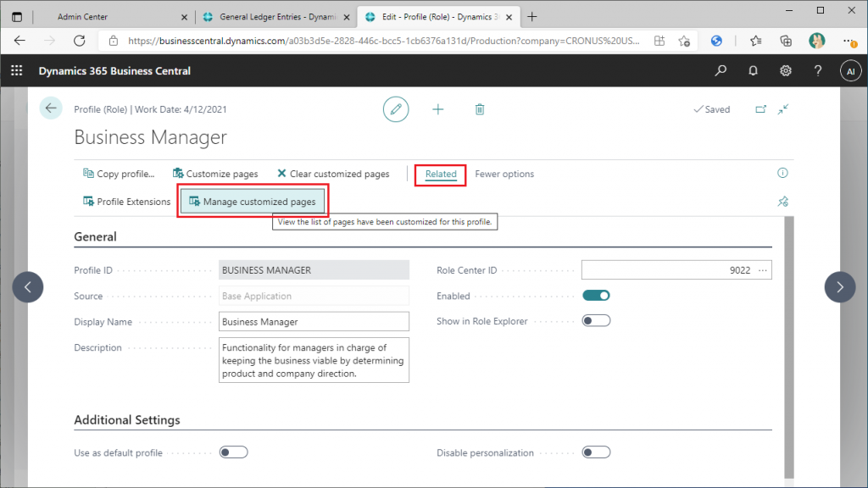Image resolution: width=868 pixels, height=488 pixels.
Task: Click Copy profile action
Action: tap(119, 174)
